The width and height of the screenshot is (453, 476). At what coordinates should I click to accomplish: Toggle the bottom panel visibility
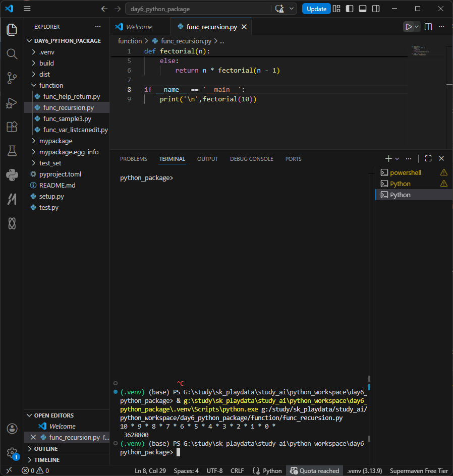pyautogui.click(x=363, y=9)
